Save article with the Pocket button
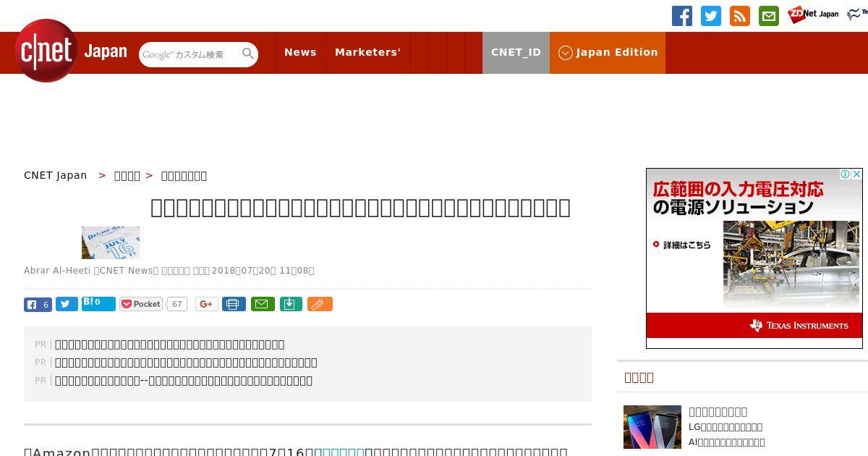The width and height of the screenshot is (868, 456). point(141,304)
